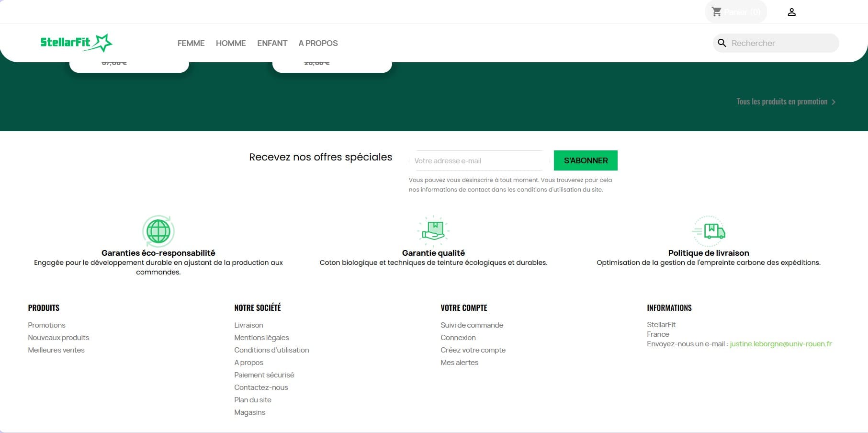
Task: Click the eco-responsibility globe icon
Action: tap(158, 231)
